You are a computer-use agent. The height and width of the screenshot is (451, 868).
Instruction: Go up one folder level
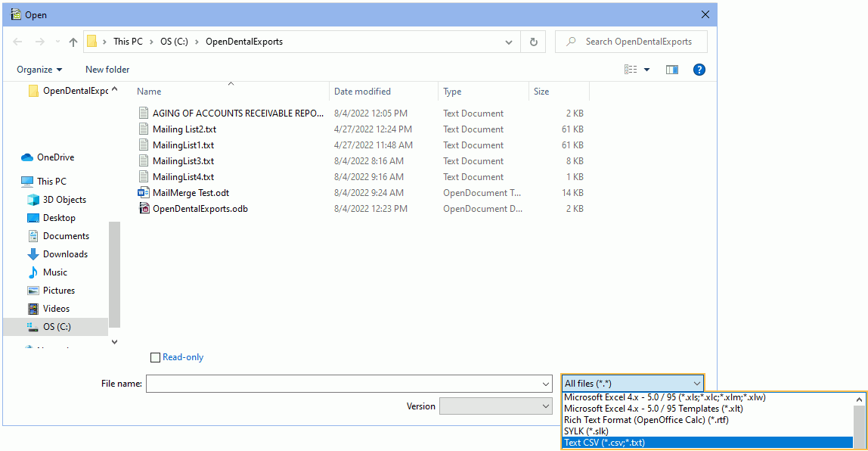[x=73, y=42]
